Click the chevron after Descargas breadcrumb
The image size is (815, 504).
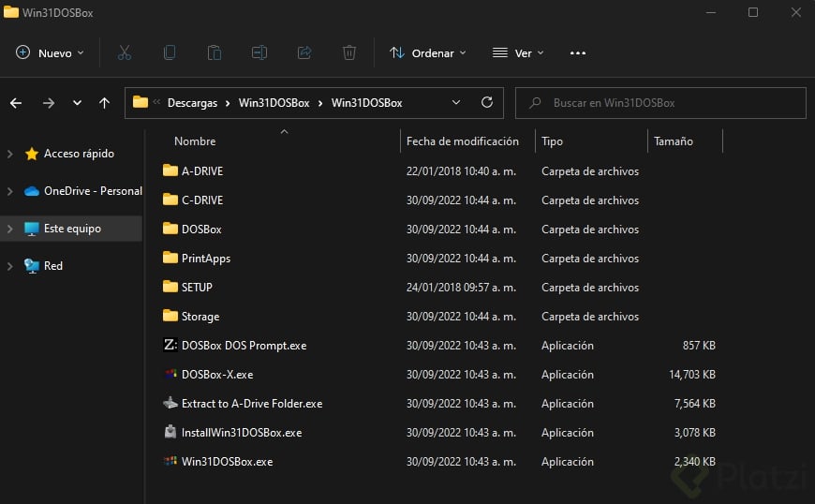click(229, 103)
